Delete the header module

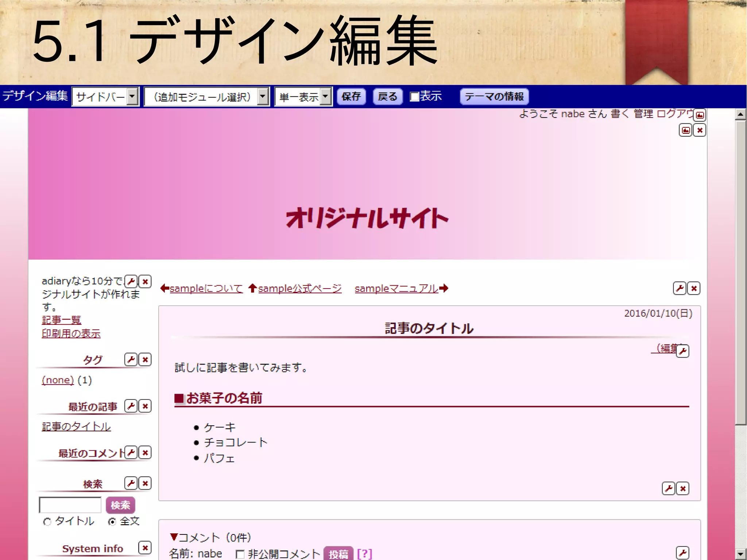pyautogui.click(x=700, y=130)
